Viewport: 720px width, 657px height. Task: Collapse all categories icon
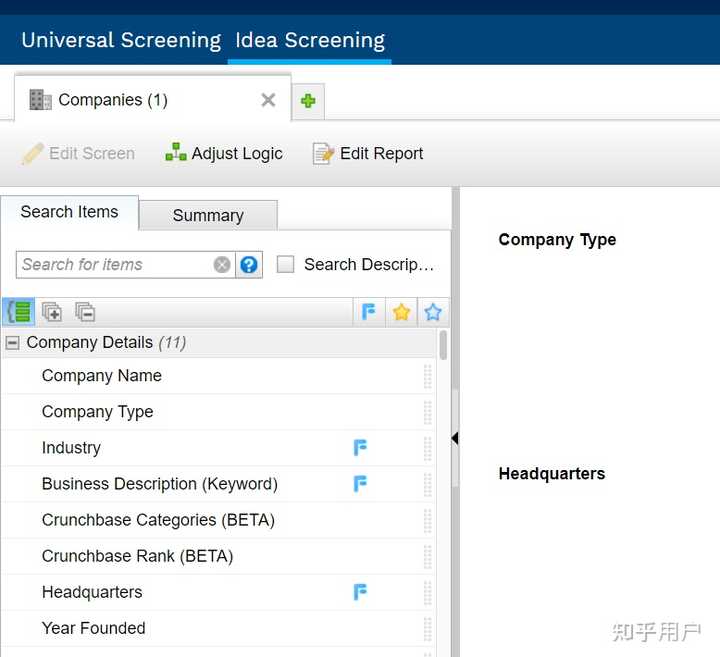tap(85, 312)
